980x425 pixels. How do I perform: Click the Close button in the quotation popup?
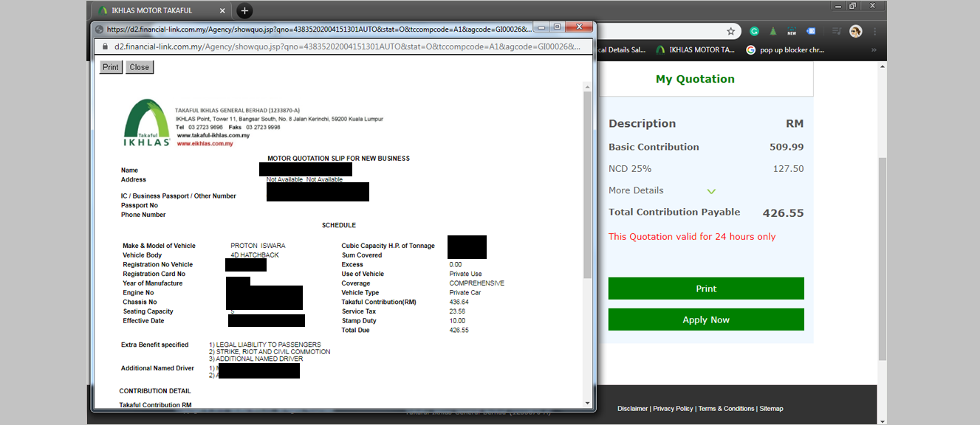tap(139, 67)
